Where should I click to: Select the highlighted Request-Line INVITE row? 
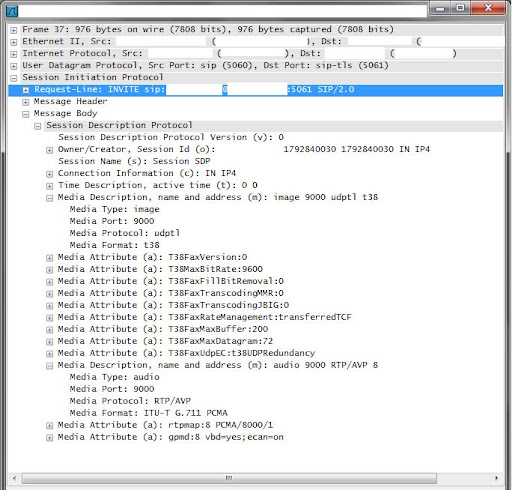(255, 90)
